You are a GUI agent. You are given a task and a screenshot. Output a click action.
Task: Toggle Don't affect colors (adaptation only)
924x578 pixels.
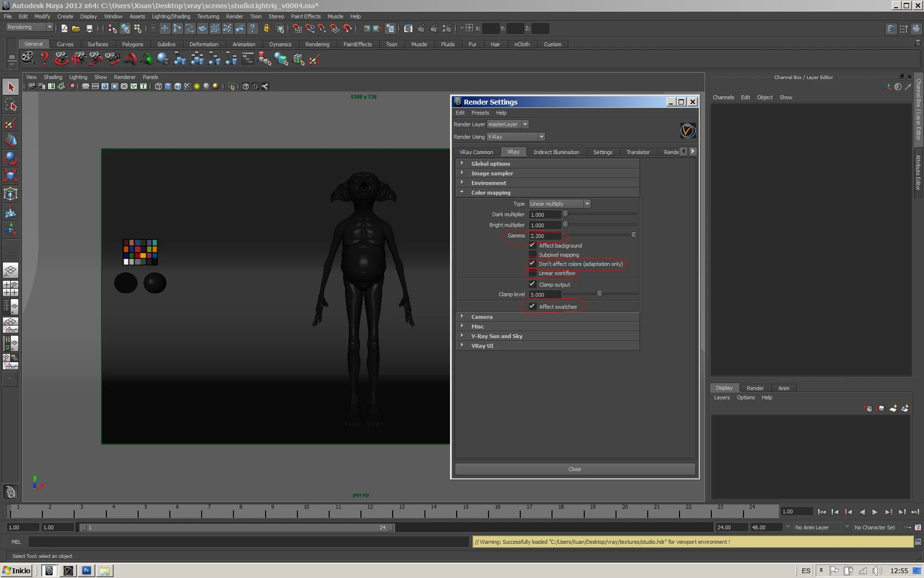[532, 263]
